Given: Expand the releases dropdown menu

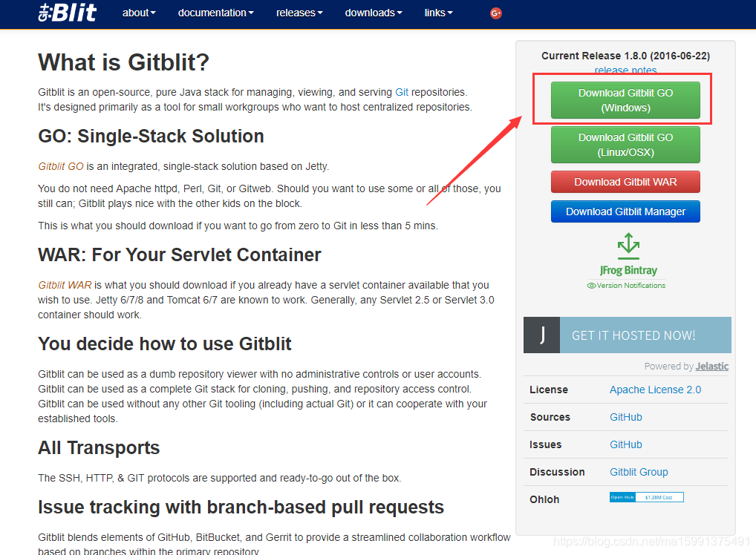Looking at the screenshot, I should [x=299, y=13].
